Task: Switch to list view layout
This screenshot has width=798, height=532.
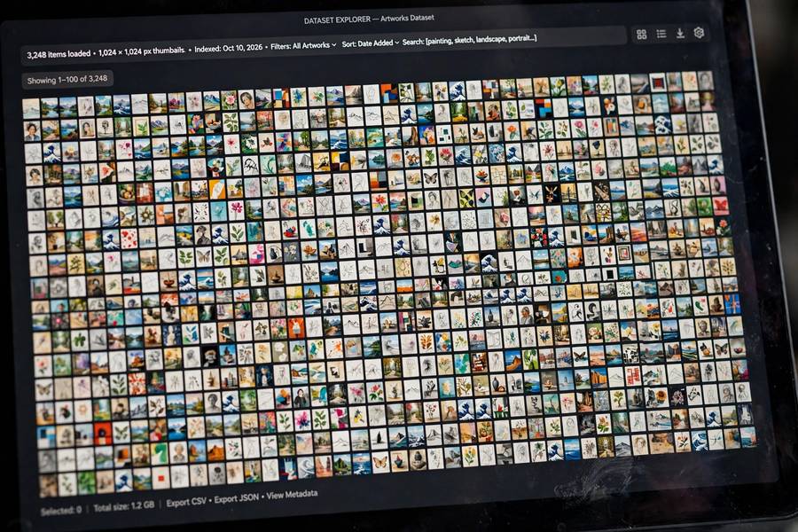Action: click(661, 34)
